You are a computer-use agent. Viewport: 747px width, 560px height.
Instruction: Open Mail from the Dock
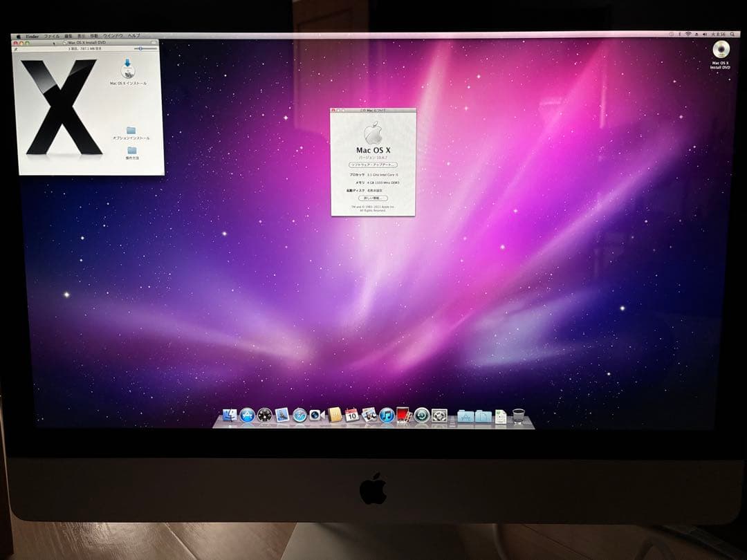click(x=281, y=416)
